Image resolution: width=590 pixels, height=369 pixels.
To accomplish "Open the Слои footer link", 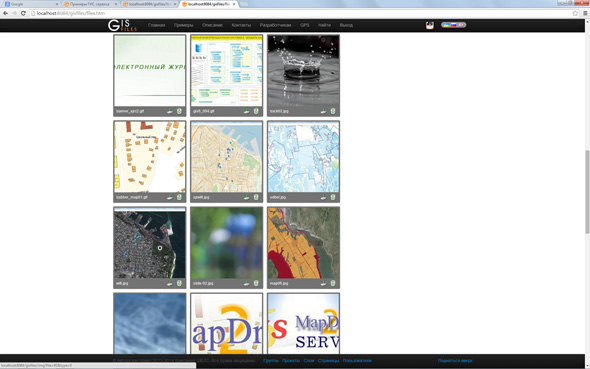I will coord(309,361).
